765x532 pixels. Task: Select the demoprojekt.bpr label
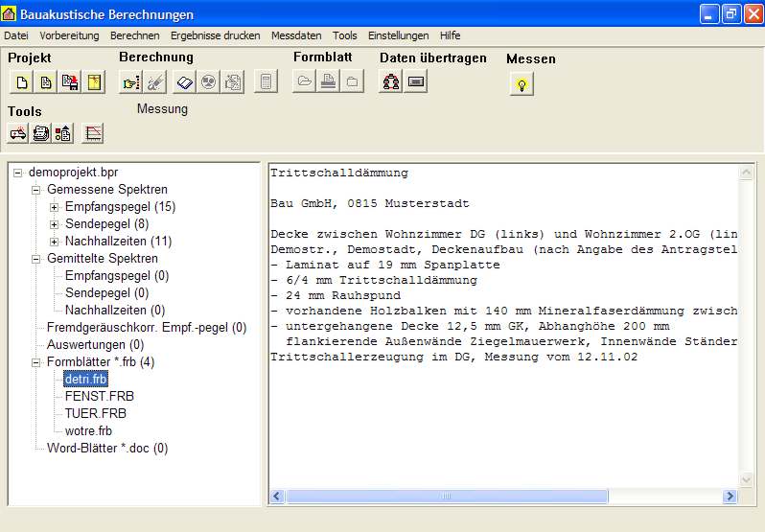[x=73, y=173]
